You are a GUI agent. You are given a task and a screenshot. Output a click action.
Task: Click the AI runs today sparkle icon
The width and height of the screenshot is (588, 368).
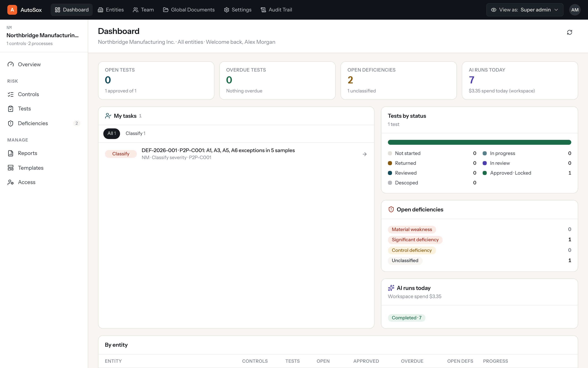391,288
